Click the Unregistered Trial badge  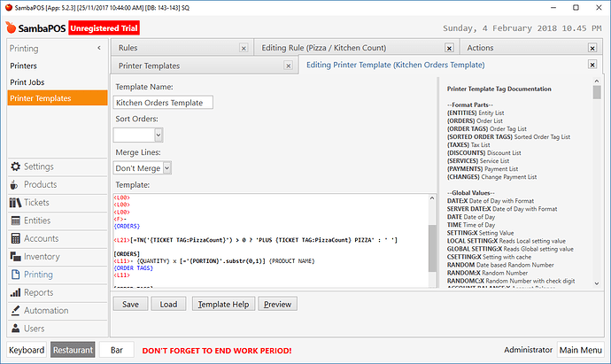[x=104, y=28]
